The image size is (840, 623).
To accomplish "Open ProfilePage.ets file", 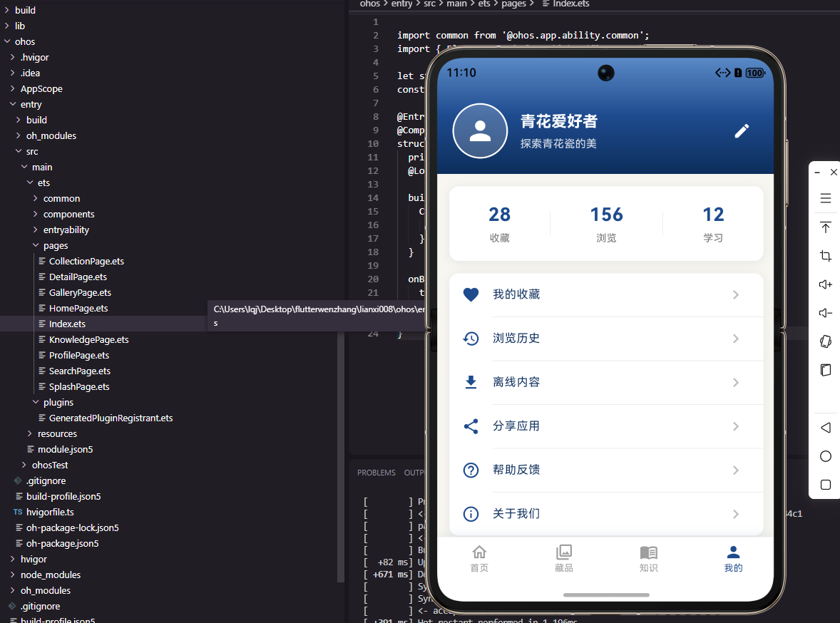I will click(78, 355).
